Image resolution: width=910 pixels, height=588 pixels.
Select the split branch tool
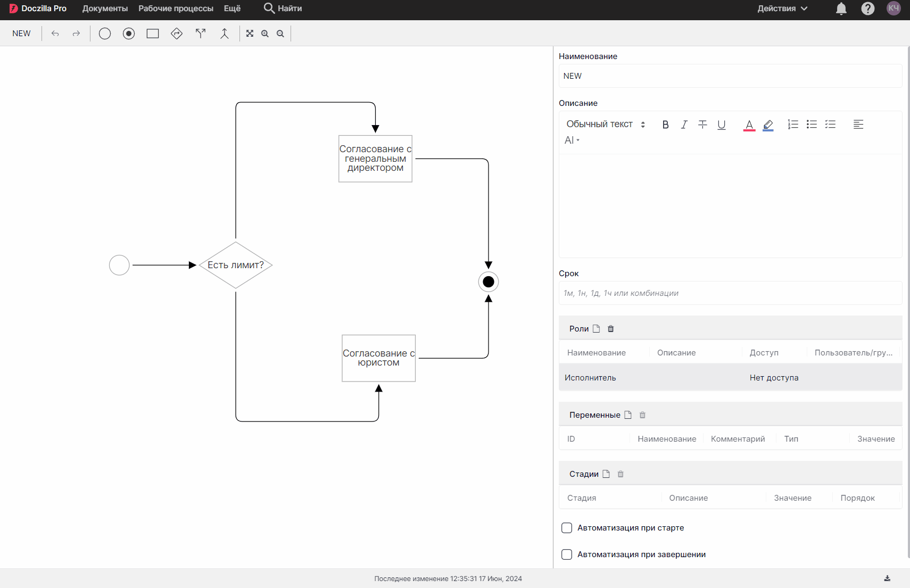[x=201, y=34]
